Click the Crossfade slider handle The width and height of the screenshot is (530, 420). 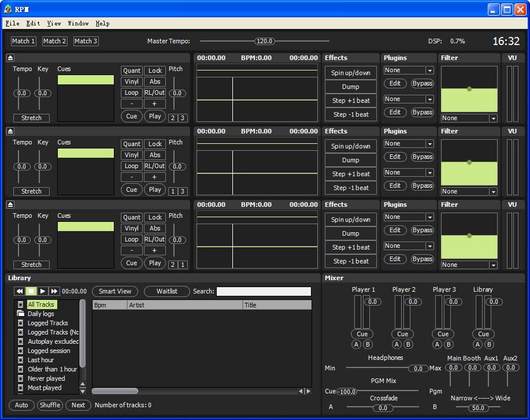coord(383,408)
